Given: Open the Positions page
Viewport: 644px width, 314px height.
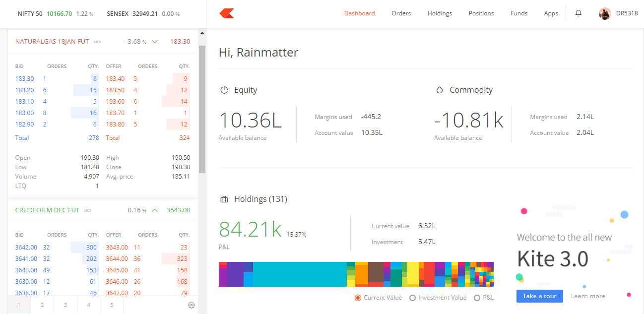Looking at the screenshot, I should [481, 13].
